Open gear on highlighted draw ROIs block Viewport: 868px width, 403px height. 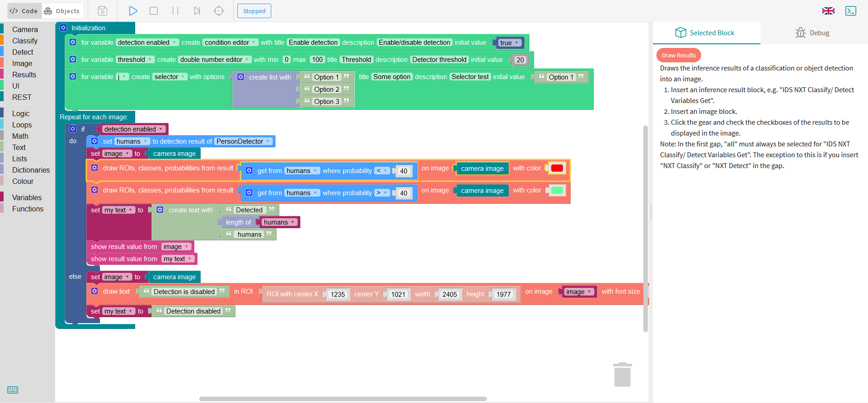point(94,168)
